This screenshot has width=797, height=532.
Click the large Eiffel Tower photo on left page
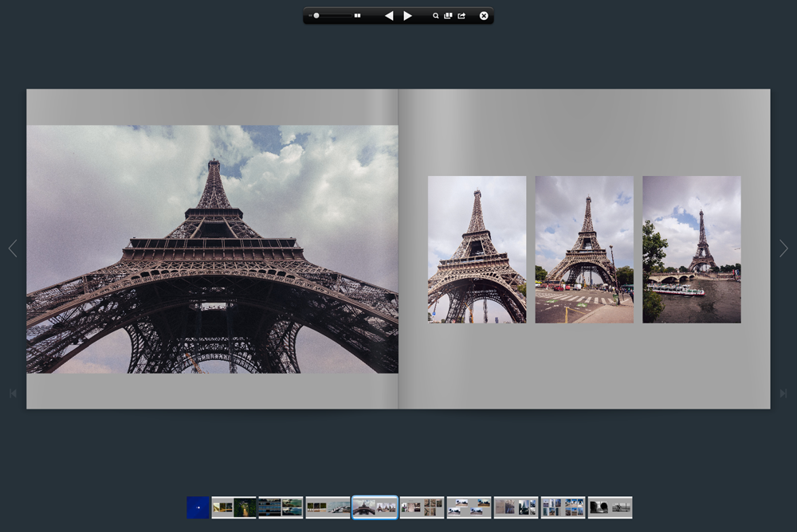tap(212, 248)
